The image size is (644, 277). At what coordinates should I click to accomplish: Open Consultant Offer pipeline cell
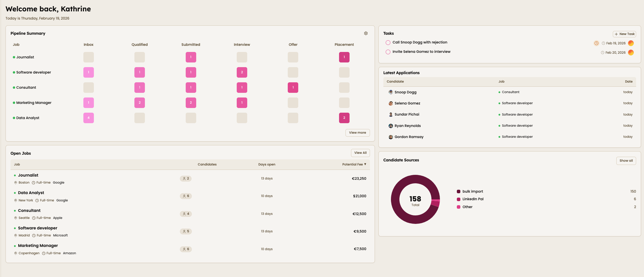[293, 88]
